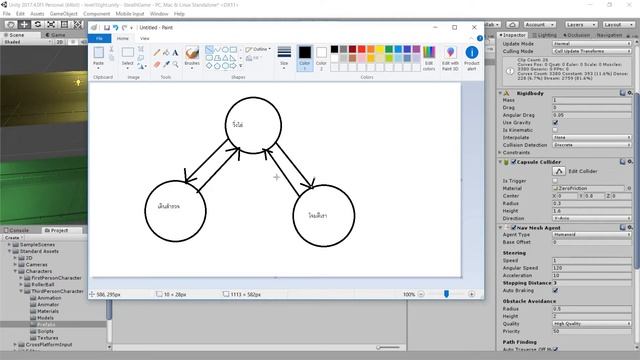The image size is (640, 360).
Task: Click Edit Collider button
Action: point(559,171)
